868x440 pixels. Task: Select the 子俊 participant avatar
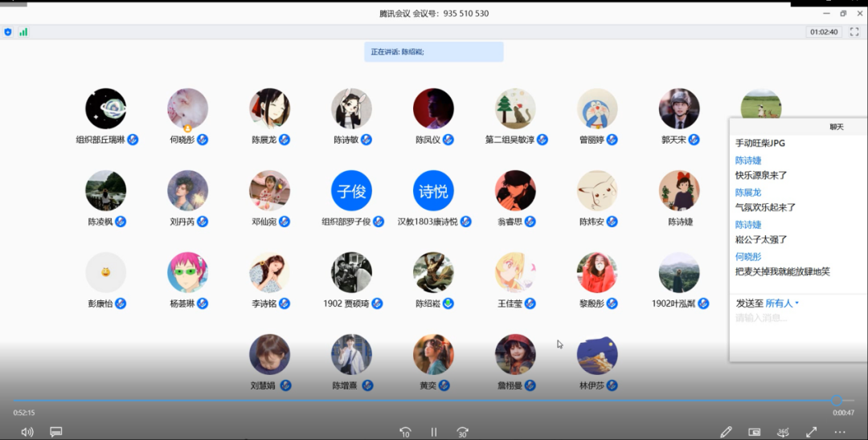click(351, 191)
